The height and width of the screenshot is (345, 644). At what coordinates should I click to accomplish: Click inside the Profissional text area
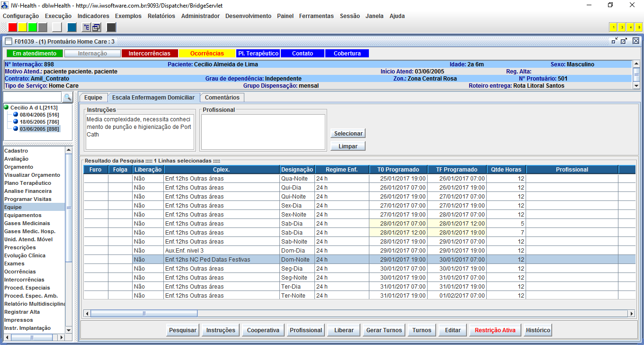tap(263, 132)
